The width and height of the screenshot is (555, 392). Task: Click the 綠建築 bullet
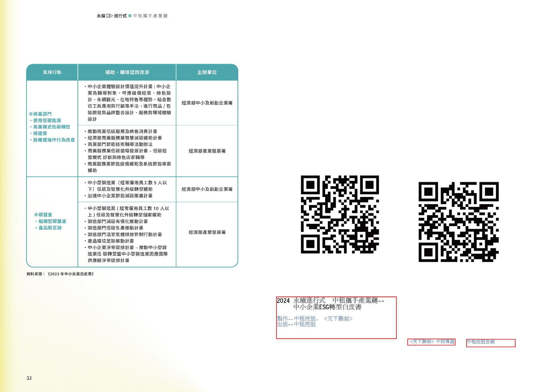[38, 133]
